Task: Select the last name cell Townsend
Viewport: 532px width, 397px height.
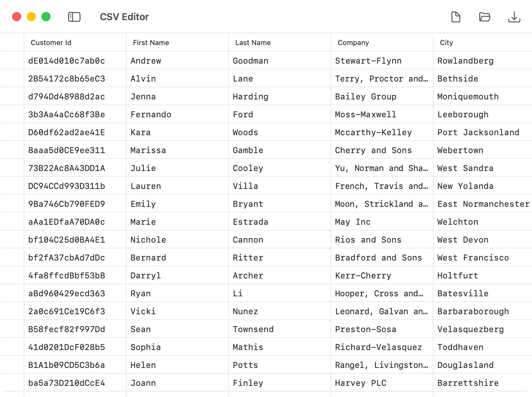Action: tap(253, 329)
